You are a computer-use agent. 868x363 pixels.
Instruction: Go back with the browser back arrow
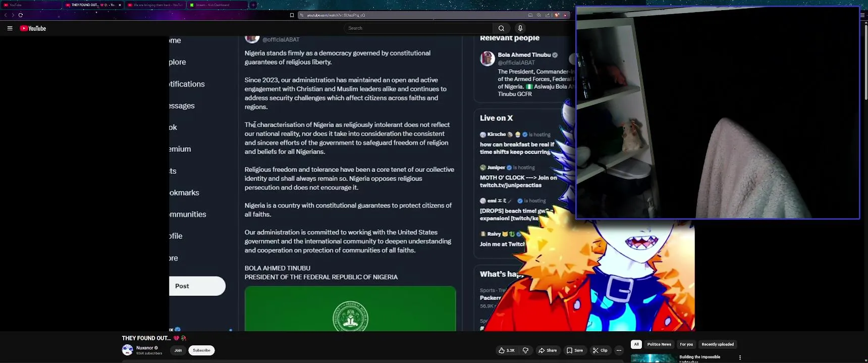pos(6,15)
